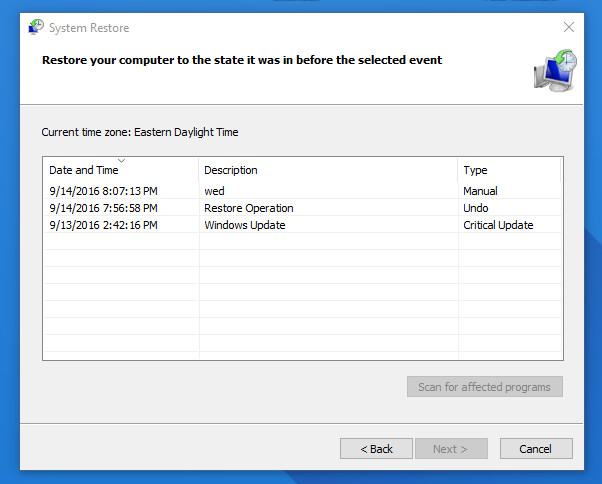Click the Next button
The image size is (602, 484).
click(451, 449)
